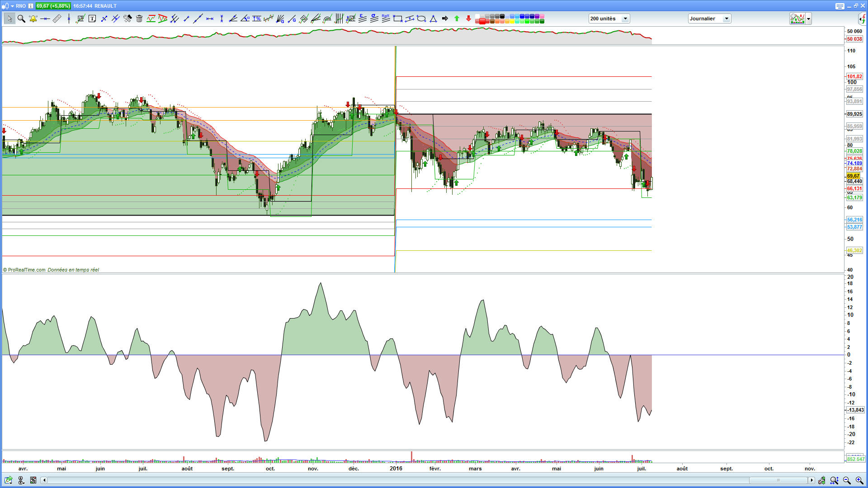This screenshot has width=868, height=488.
Task: Insert a red down arrow marker
Action: coord(468,19)
